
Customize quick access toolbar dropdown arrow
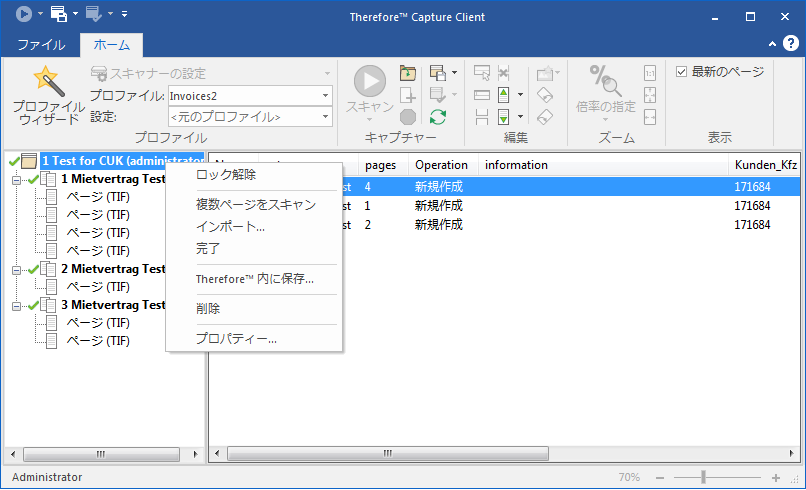[124, 14]
